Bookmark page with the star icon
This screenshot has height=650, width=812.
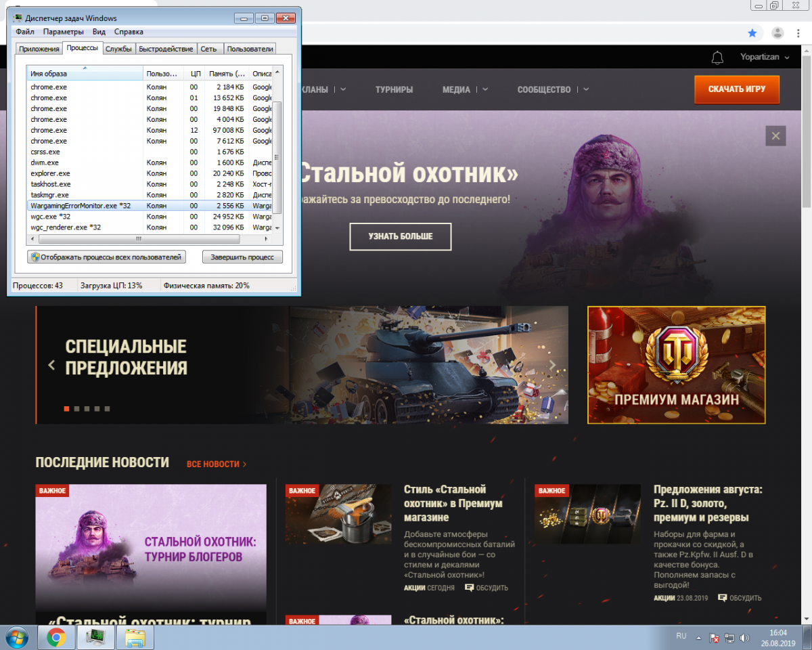tap(752, 32)
